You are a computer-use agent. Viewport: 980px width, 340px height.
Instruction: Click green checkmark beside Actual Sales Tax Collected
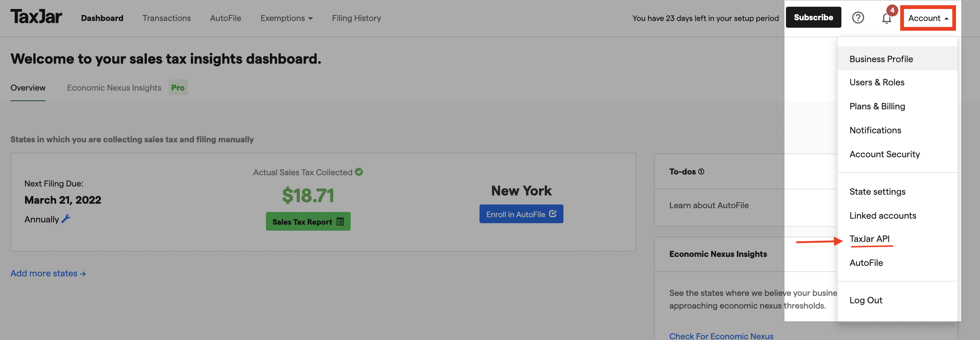coord(359,172)
